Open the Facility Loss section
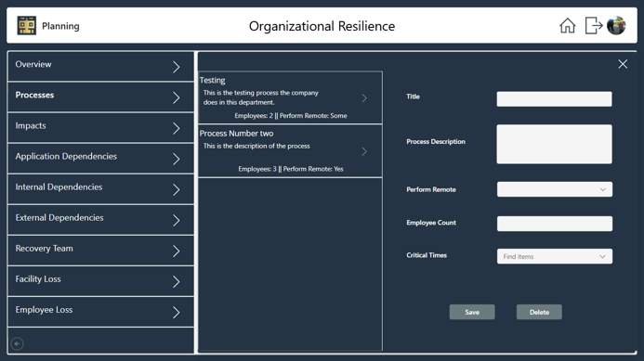The width and height of the screenshot is (644, 361). click(x=100, y=281)
